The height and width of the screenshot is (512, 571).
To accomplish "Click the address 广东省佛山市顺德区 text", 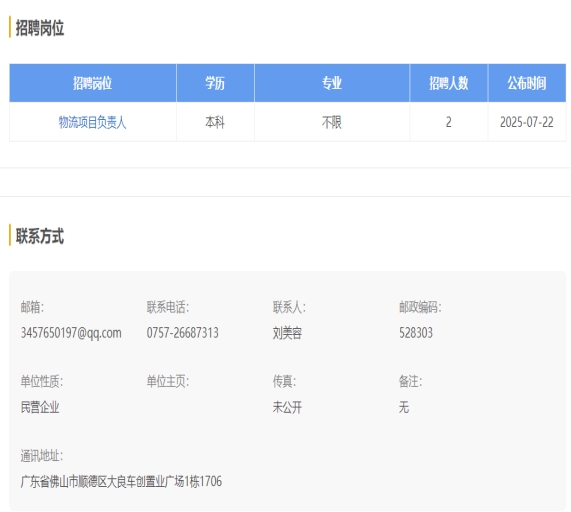I will [x=63, y=481].
